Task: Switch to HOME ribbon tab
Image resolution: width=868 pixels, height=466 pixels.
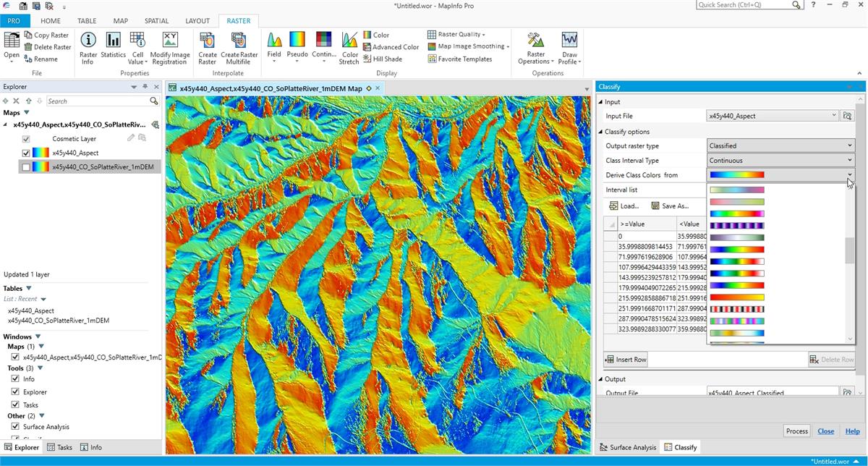Action: [x=51, y=21]
